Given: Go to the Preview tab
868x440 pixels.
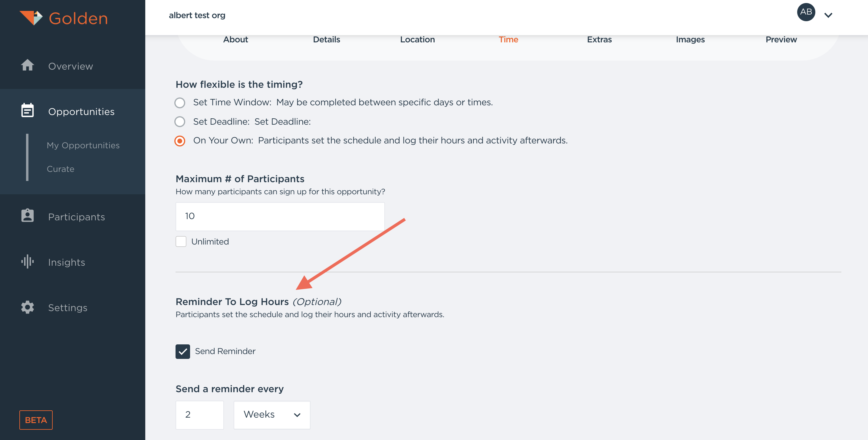Looking at the screenshot, I should 781,39.
